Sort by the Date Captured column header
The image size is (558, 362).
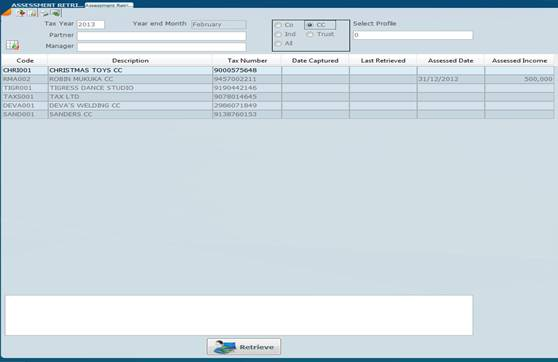point(315,61)
